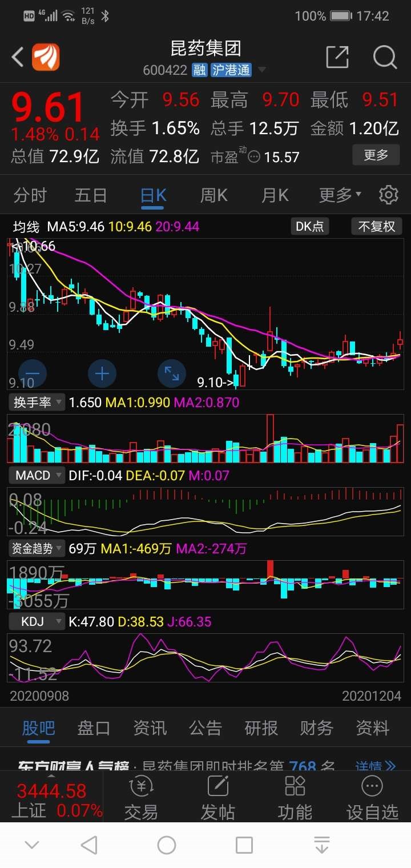Tap the Android recent apps square
Screen dimensions: 411x868
click(244, 845)
